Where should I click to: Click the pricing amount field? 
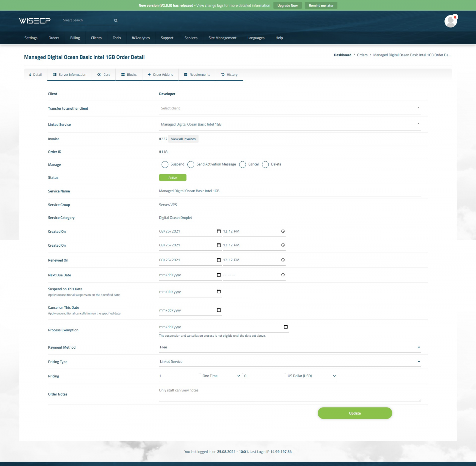tap(264, 376)
